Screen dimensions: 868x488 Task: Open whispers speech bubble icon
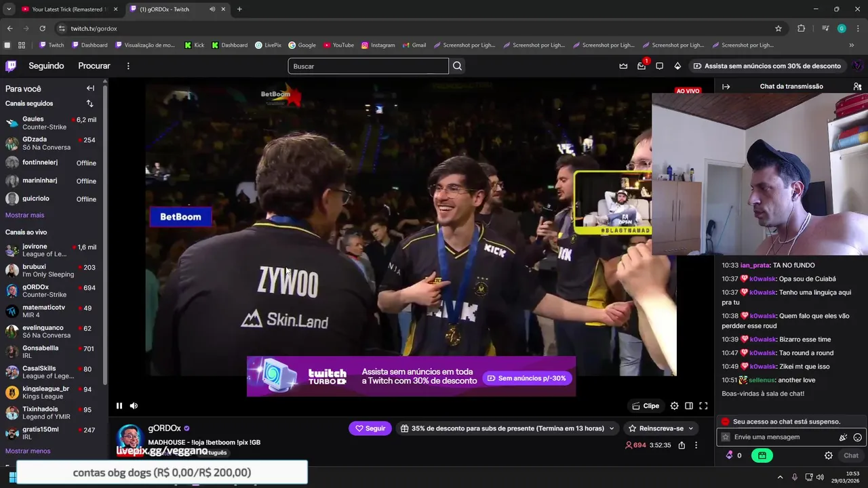pos(659,66)
